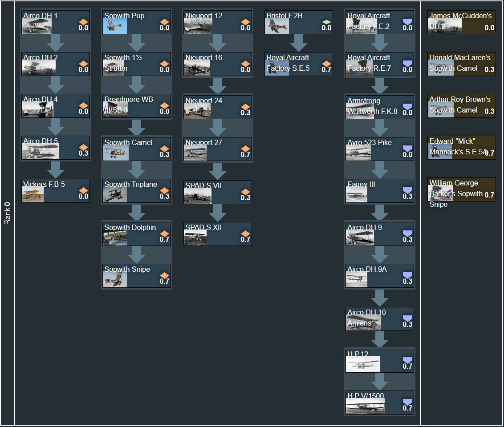The height and width of the screenshot is (427, 504).
Task: Select the Sopwith Camel tree node
Action: click(x=137, y=149)
